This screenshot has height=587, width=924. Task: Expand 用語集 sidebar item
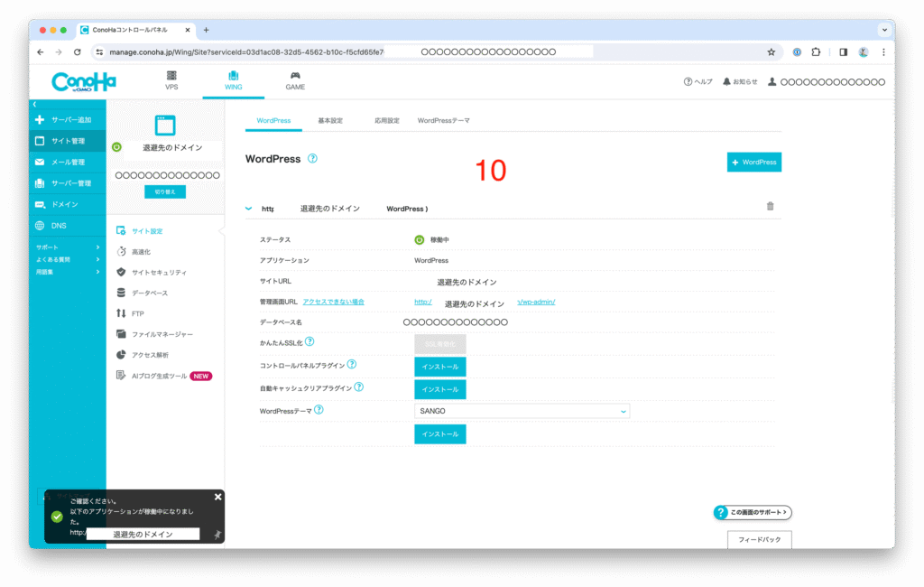coord(68,272)
